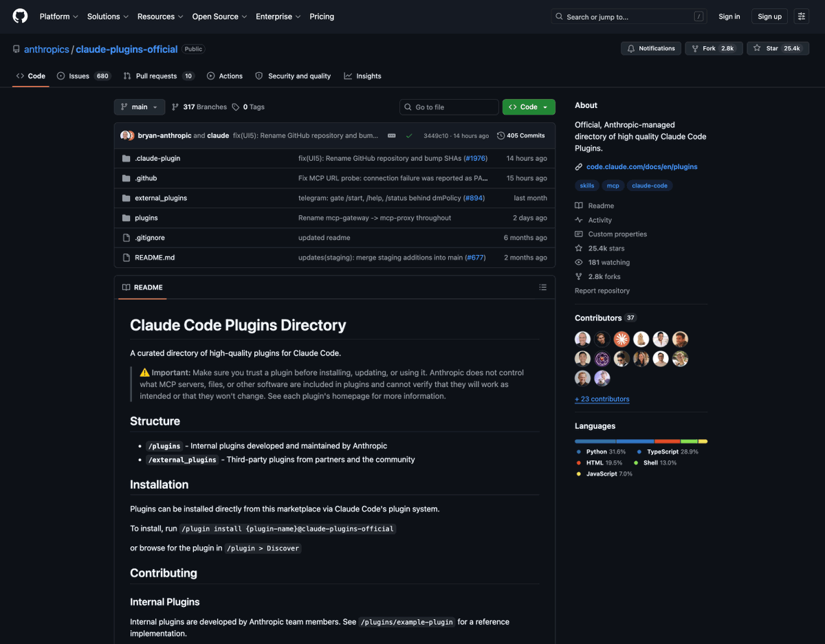Open the Resources dropdown
The height and width of the screenshot is (644, 825).
coord(160,16)
